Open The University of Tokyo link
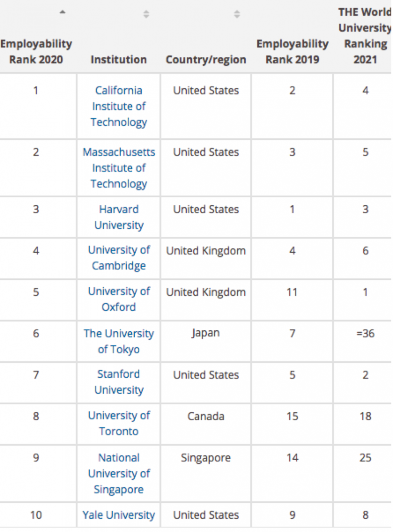 tap(119, 341)
